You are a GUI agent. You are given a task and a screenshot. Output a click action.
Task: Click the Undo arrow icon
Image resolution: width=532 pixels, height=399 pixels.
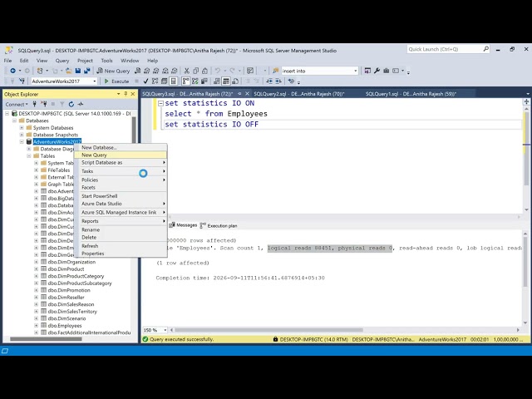218,71
